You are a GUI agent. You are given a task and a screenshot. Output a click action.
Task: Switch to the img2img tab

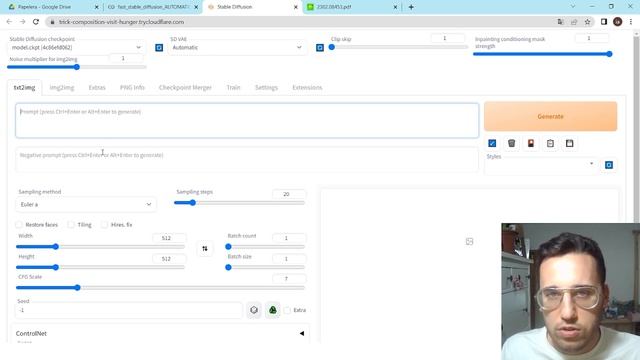(62, 87)
